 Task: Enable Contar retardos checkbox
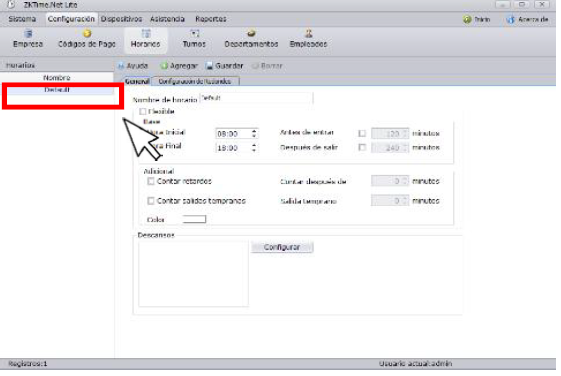click(151, 181)
